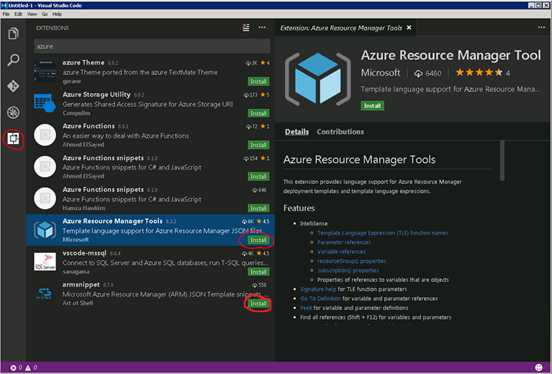Switch to the Details tab
Screen dimensions: 552x374
(x=297, y=132)
